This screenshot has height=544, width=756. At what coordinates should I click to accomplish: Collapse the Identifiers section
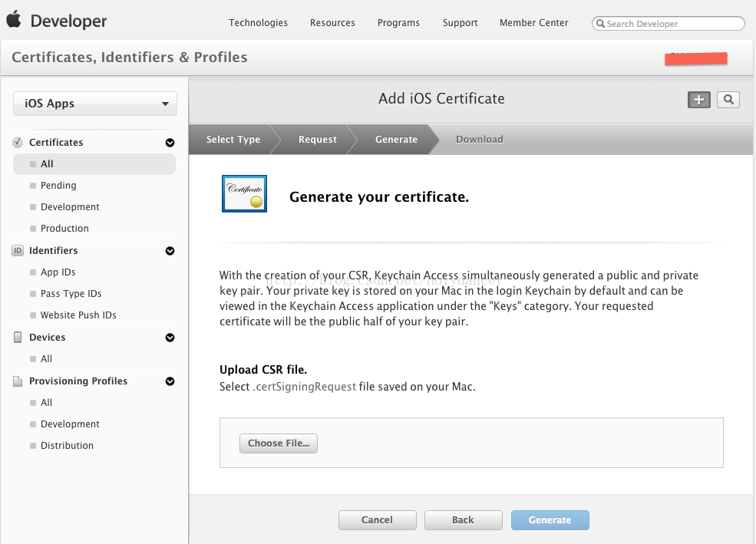coord(170,251)
